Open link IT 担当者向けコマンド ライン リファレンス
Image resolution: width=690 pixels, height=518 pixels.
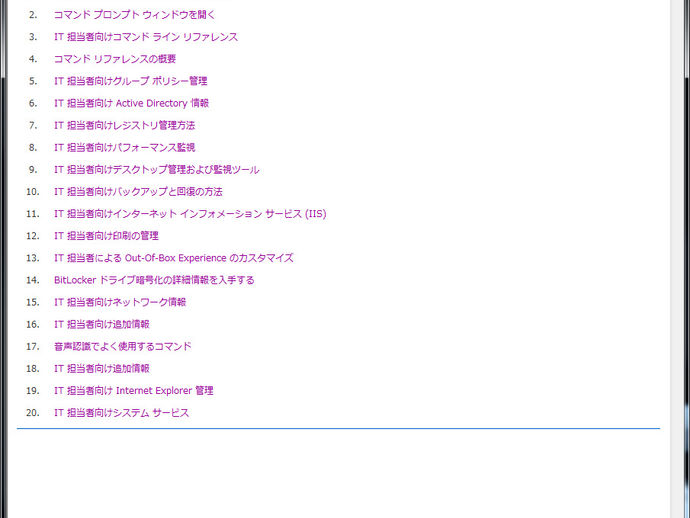click(146, 37)
